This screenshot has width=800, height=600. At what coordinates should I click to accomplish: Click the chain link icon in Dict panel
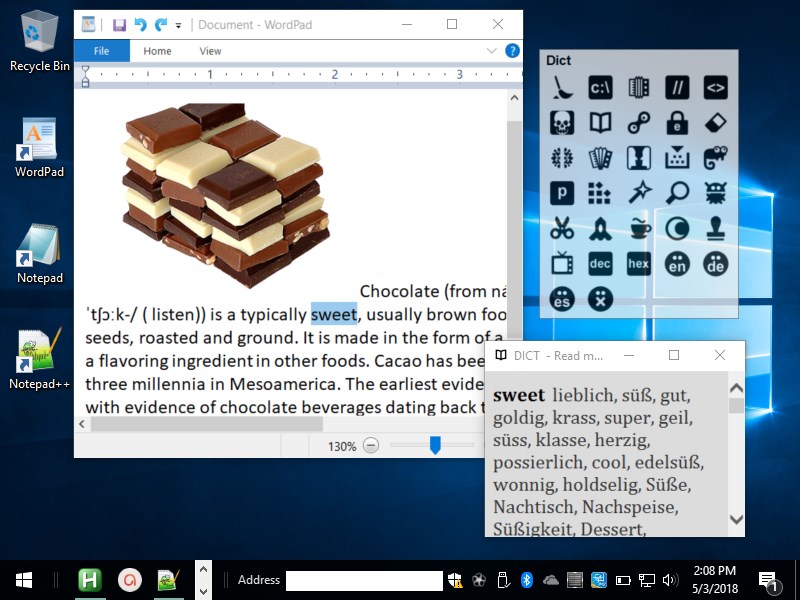coord(639,123)
